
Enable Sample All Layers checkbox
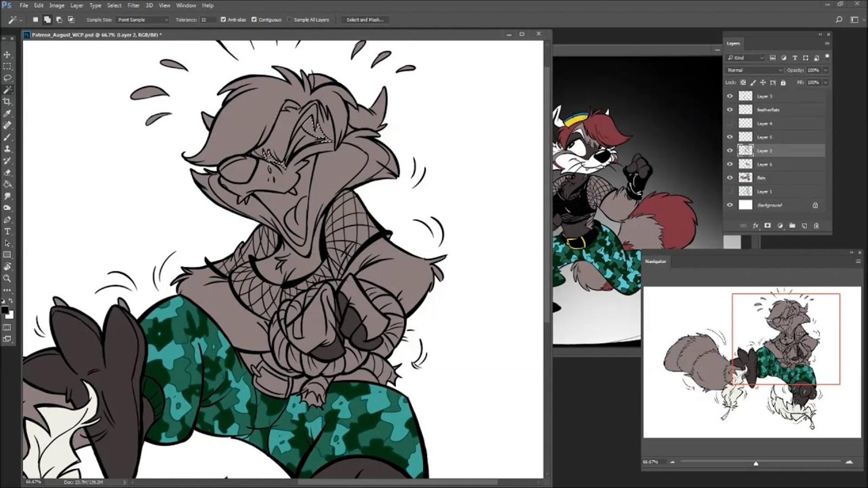point(290,20)
